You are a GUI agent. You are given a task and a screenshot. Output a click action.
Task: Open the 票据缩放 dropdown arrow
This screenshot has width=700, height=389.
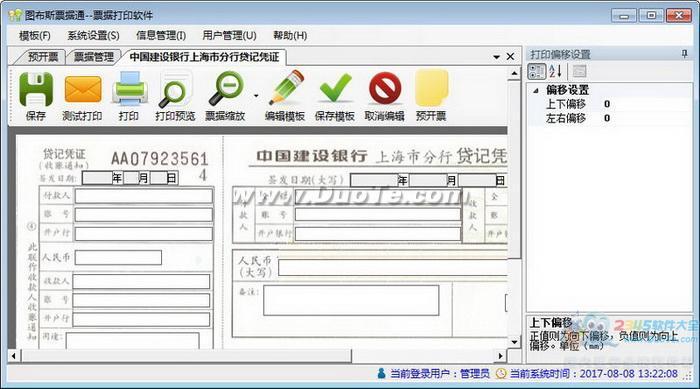(x=256, y=96)
